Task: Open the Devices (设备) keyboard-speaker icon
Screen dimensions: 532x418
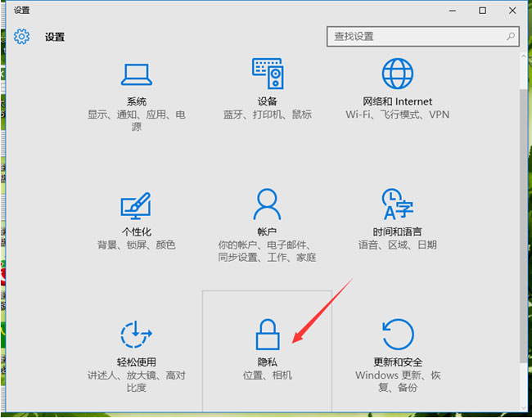Action: [x=268, y=74]
